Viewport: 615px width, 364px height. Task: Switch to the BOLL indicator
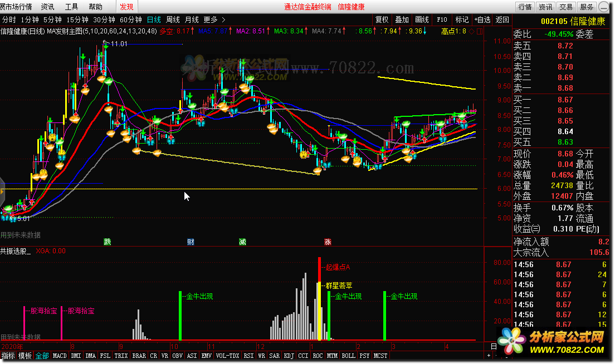tap(348, 356)
